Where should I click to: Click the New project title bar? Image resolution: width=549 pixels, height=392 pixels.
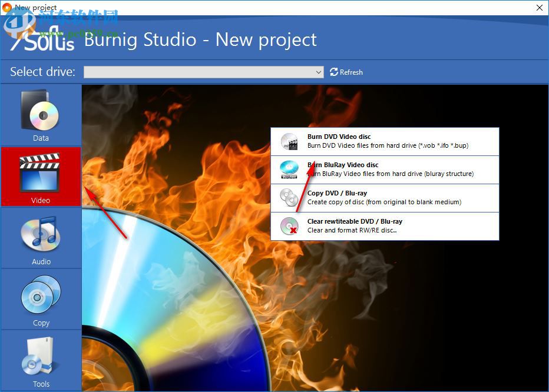[236, 8]
